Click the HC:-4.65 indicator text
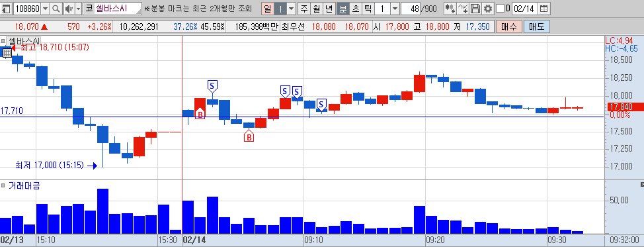 pos(621,48)
